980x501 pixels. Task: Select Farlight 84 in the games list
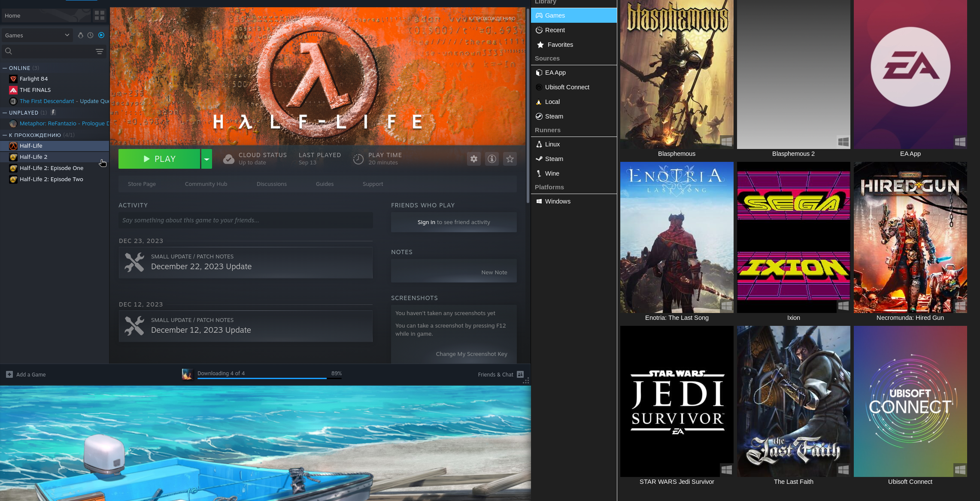pos(55,79)
